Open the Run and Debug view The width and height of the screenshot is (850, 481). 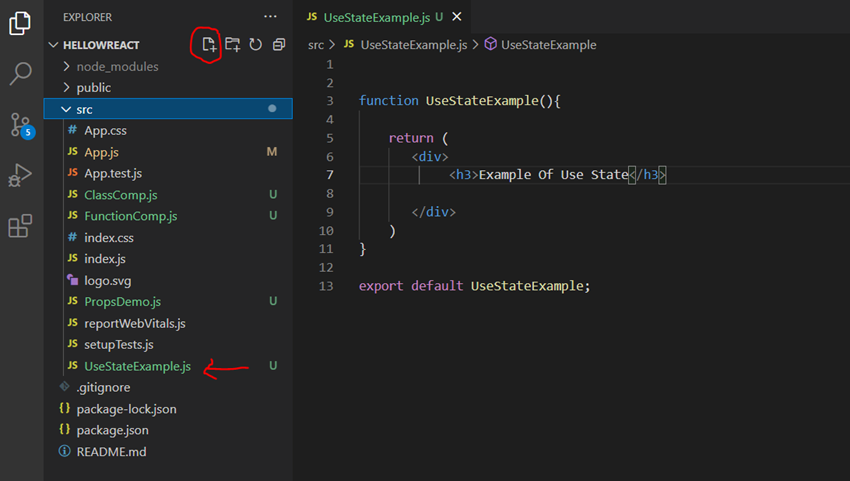click(x=21, y=175)
